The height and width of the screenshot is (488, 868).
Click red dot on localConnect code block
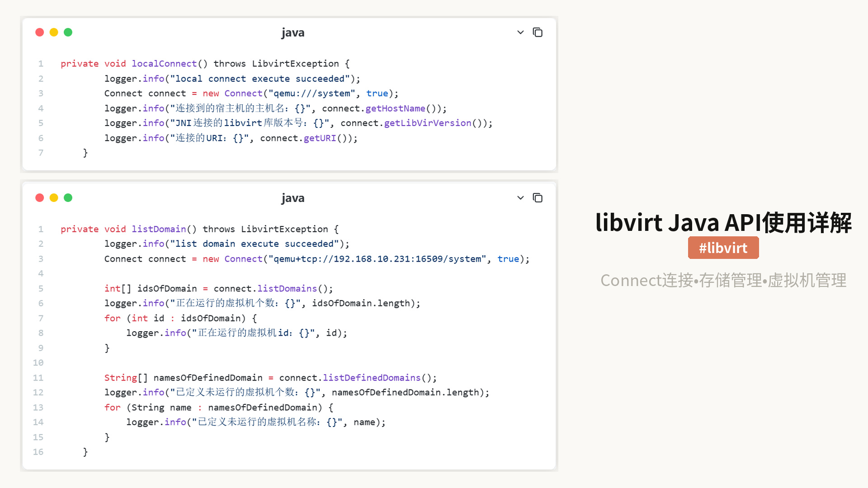coord(40,32)
